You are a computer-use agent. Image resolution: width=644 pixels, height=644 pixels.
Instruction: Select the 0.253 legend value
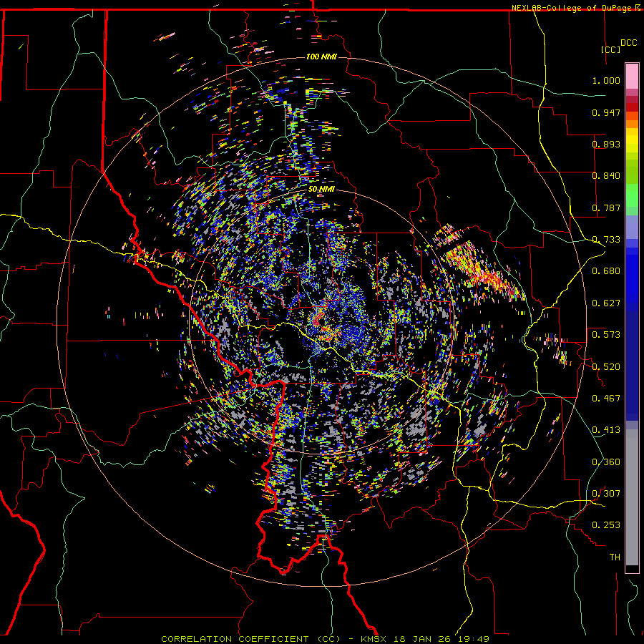[606, 525]
